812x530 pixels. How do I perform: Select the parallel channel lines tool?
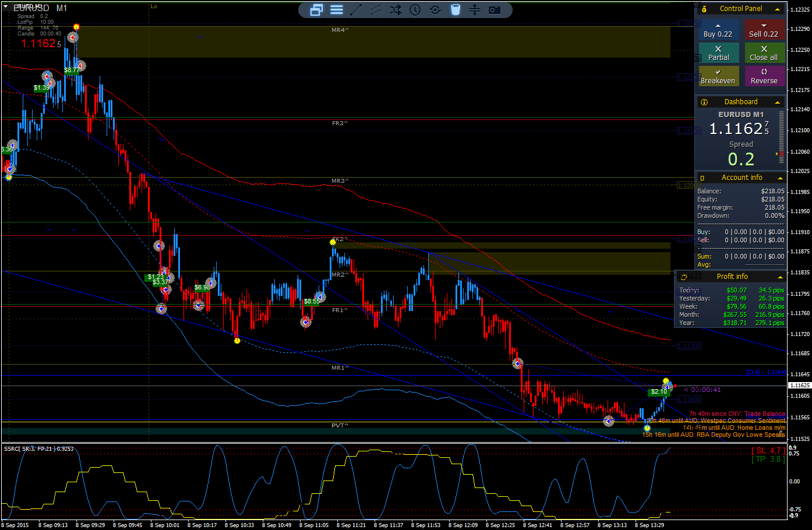pyautogui.click(x=376, y=10)
